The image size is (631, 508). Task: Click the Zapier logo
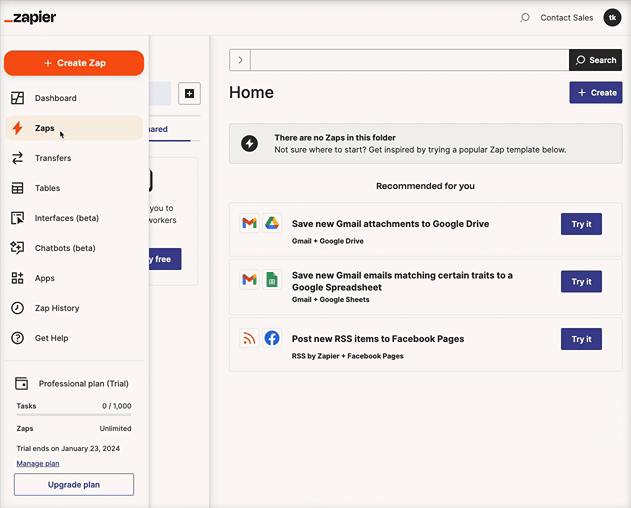(30, 17)
